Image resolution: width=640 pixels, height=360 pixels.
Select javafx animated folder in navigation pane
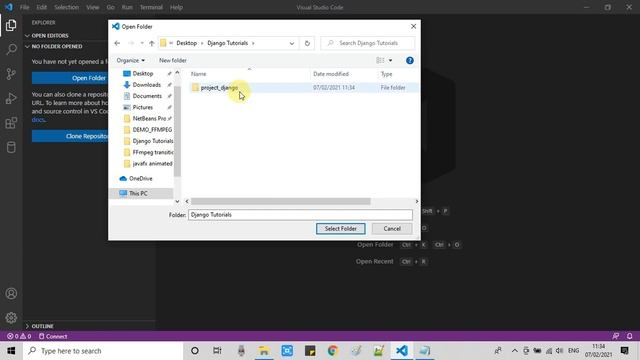coord(152,163)
